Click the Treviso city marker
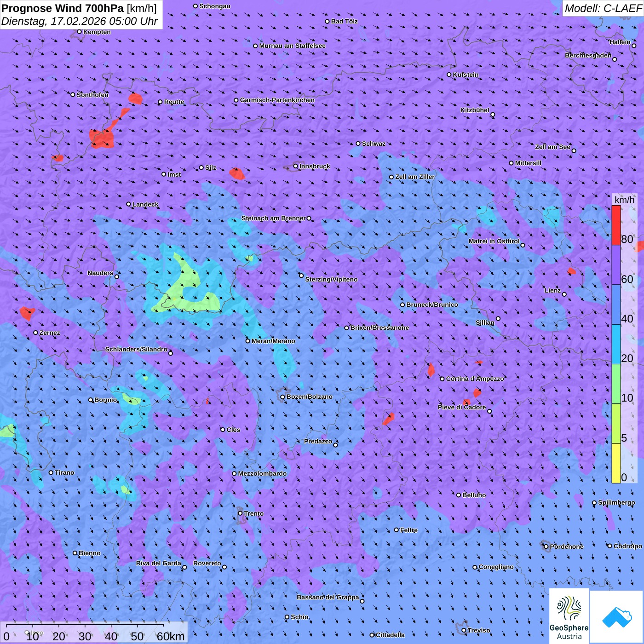The image size is (644, 644). 464,630
